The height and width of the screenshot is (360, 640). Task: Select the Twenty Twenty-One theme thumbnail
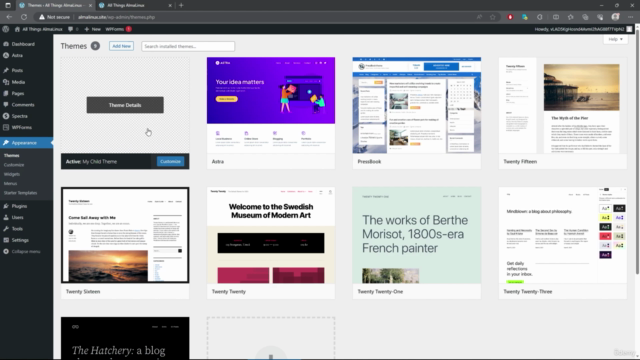pos(417,235)
